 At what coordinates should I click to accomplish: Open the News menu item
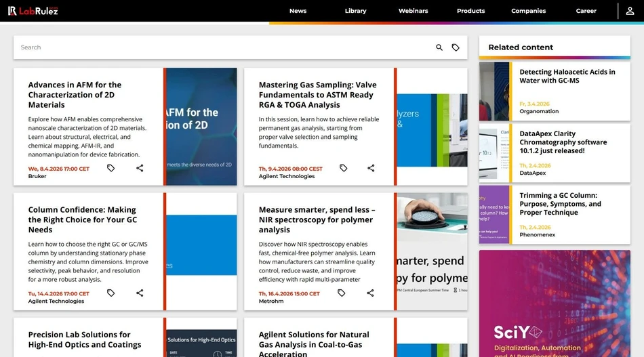click(x=298, y=11)
